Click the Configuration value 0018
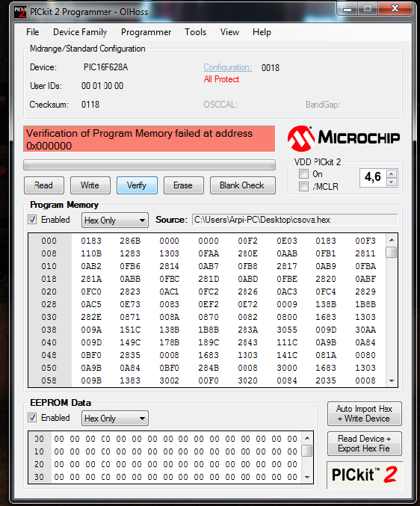 click(x=271, y=68)
